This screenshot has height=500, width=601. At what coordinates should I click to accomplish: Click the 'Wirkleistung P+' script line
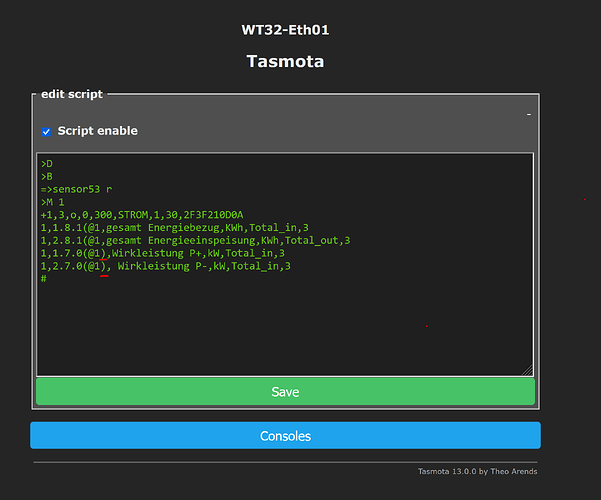[x=163, y=253]
